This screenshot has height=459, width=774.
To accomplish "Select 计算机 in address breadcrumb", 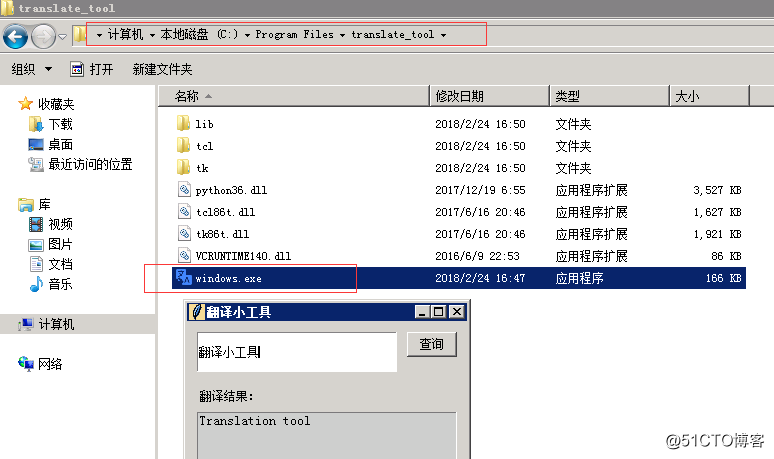I will point(125,35).
